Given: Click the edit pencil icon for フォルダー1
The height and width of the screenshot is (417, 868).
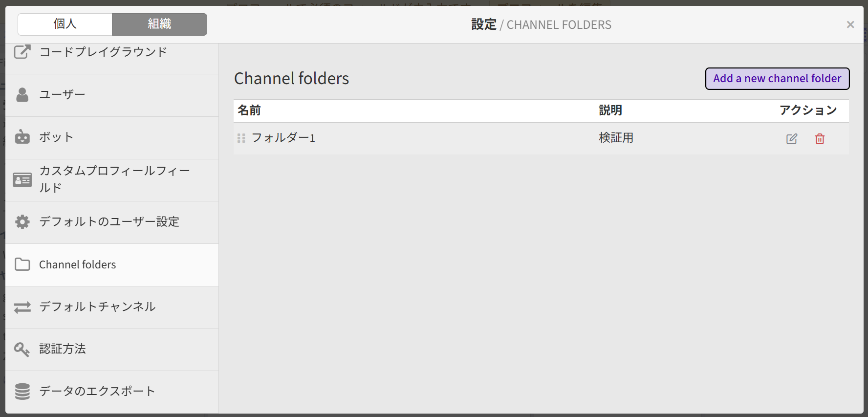Looking at the screenshot, I should coord(792,139).
